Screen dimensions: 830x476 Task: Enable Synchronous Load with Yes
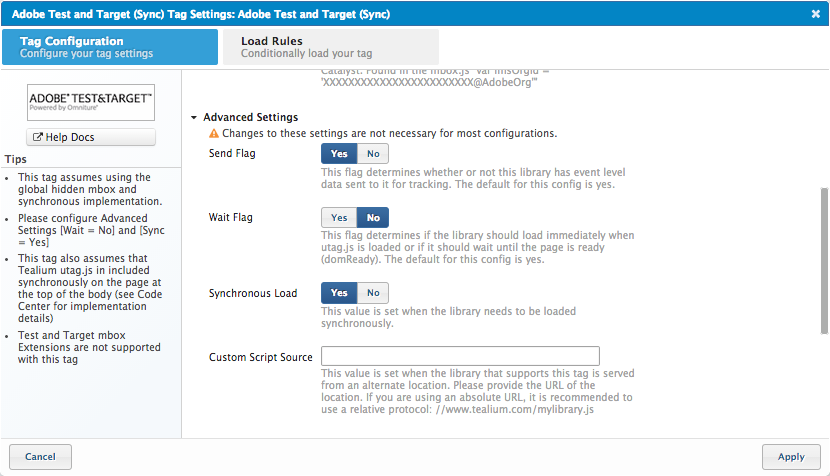point(339,293)
